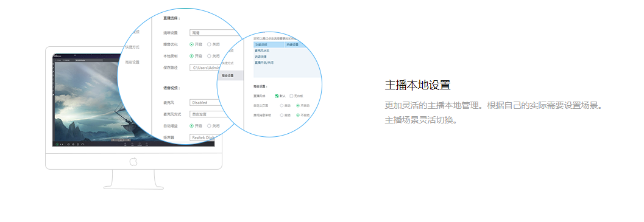Select 关闭 for 自动增益
Screen dimensions: 644x222
tap(209, 126)
